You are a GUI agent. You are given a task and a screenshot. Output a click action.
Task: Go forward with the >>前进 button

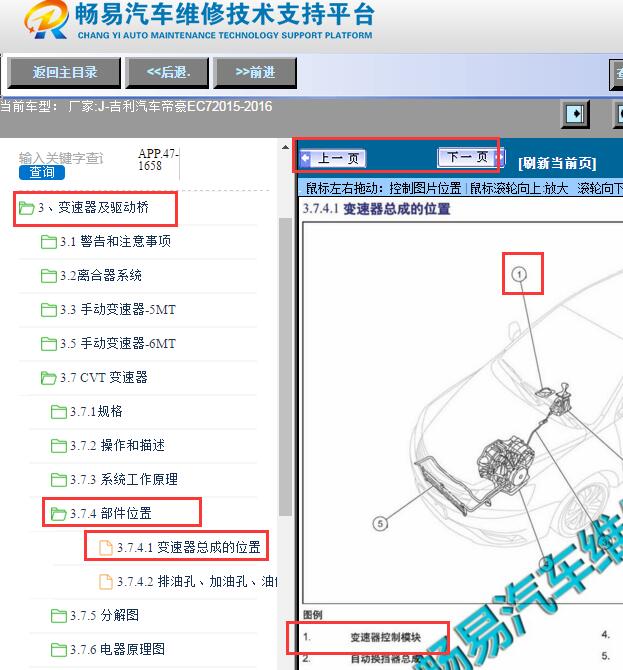[255, 73]
